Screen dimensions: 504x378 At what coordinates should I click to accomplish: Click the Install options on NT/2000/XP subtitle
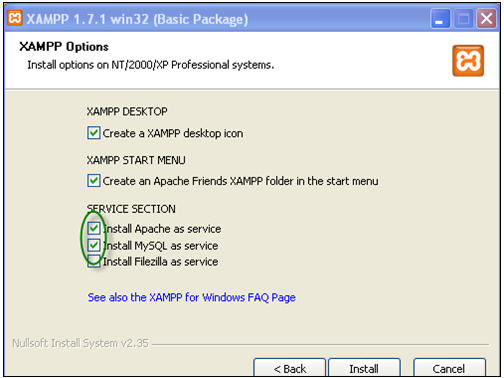[151, 65]
